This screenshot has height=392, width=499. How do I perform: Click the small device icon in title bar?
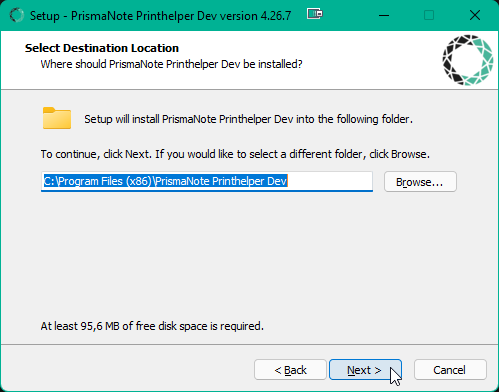click(x=315, y=14)
